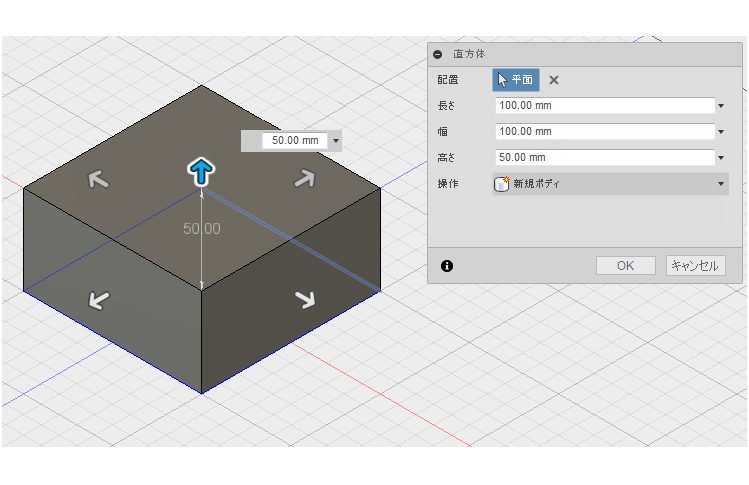The width and height of the screenshot is (749, 485).
Task: Click the 直方体 dialog title
Action: point(469,54)
